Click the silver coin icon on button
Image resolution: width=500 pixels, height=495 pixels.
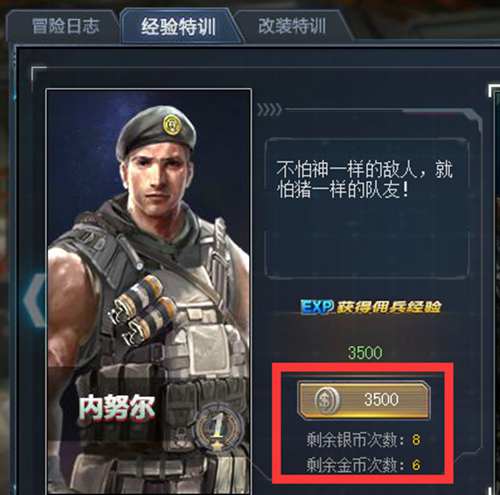326,400
